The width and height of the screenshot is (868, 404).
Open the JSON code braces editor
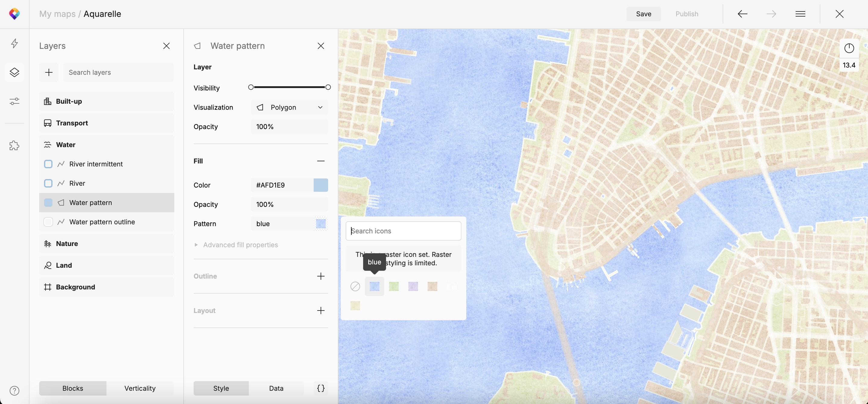pyautogui.click(x=320, y=388)
